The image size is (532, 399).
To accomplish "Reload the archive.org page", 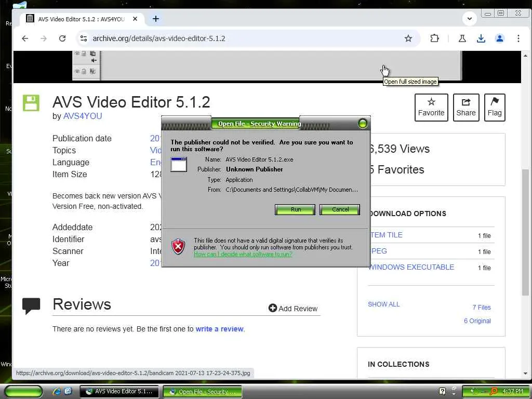I will pos(62,38).
